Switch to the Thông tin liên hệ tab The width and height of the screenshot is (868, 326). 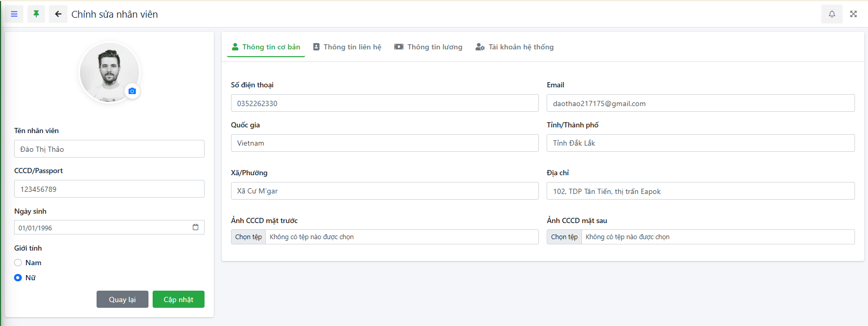pyautogui.click(x=347, y=47)
